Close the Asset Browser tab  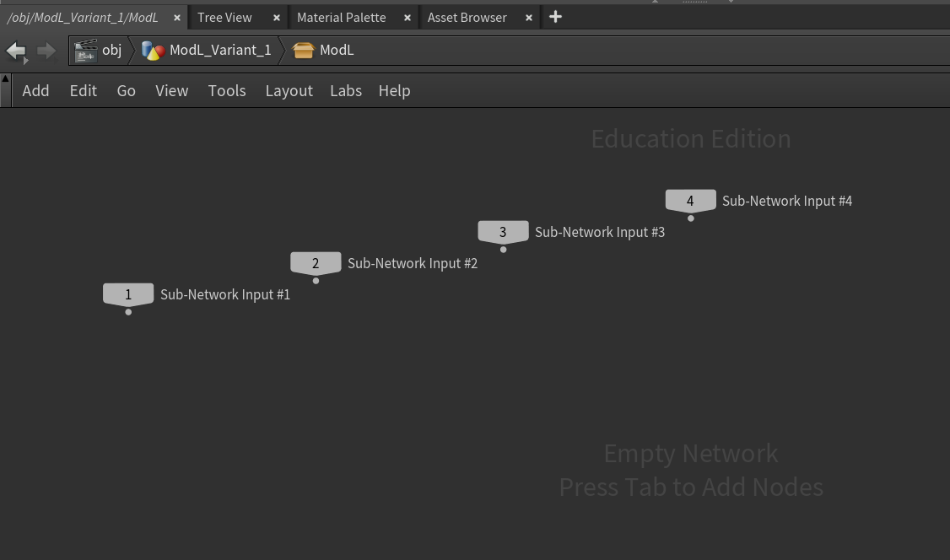(529, 18)
